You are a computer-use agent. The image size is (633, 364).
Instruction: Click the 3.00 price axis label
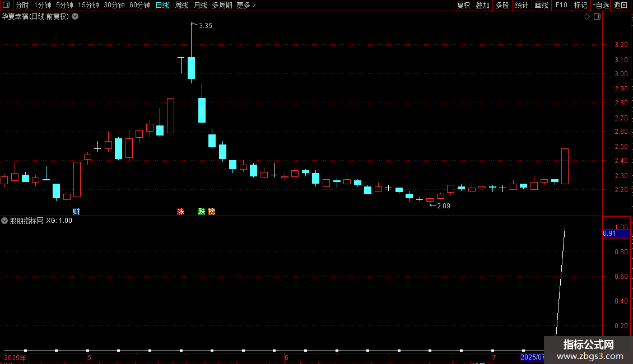[x=621, y=74]
